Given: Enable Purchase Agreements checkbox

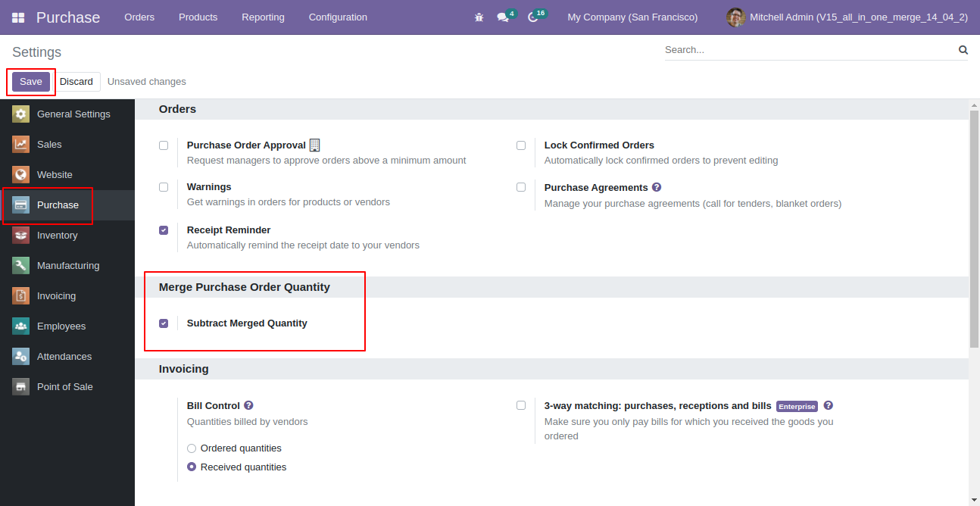Looking at the screenshot, I should tap(521, 187).
